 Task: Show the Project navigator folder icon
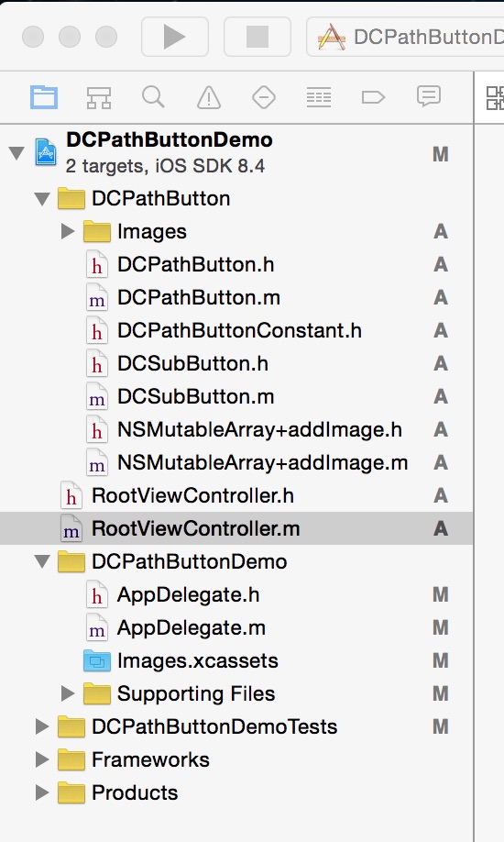click(43, 97)
